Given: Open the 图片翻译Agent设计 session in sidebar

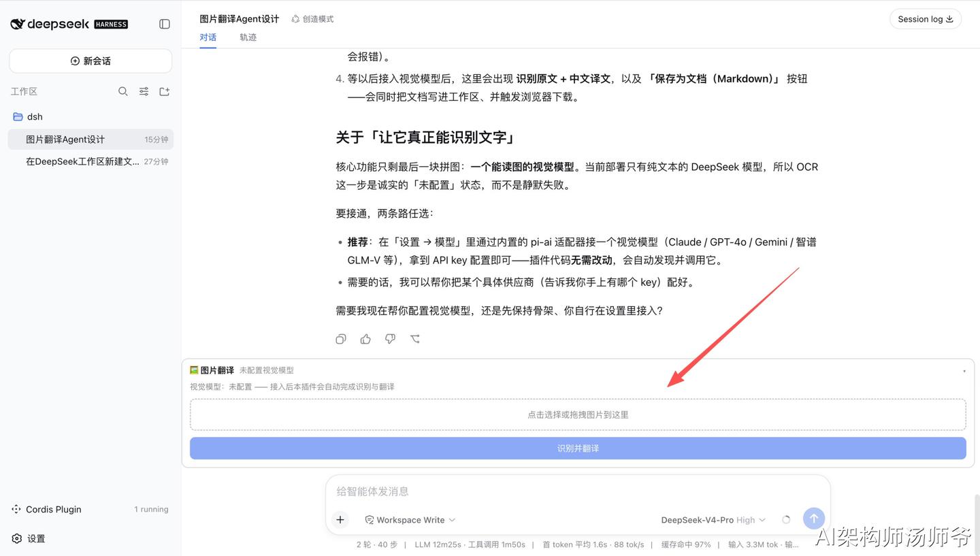Looking at the screenshot, I should (x=91, y=140).
